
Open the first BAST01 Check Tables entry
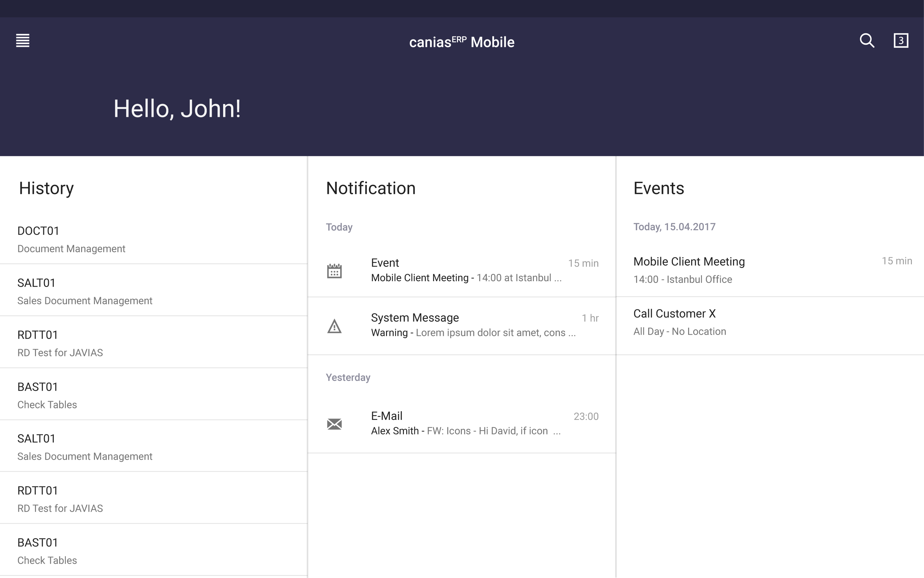[153, 395]
